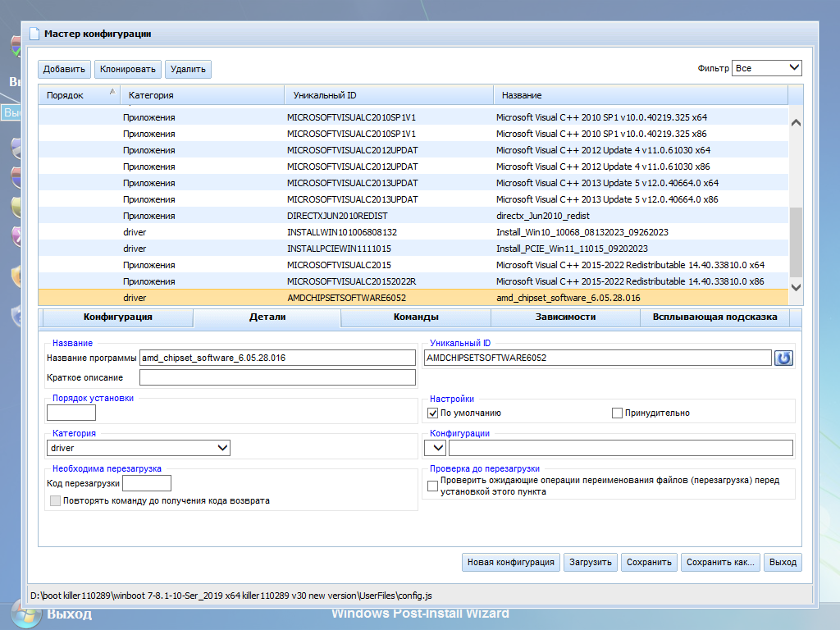Click the vertical scrollbar thumb of the list

click(x=795, y=241)
